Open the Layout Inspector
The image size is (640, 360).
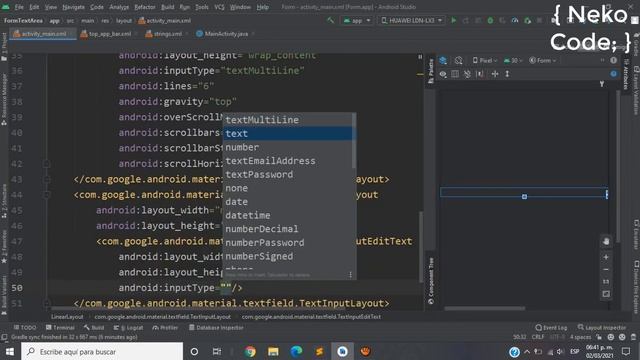tap(602, 327)
